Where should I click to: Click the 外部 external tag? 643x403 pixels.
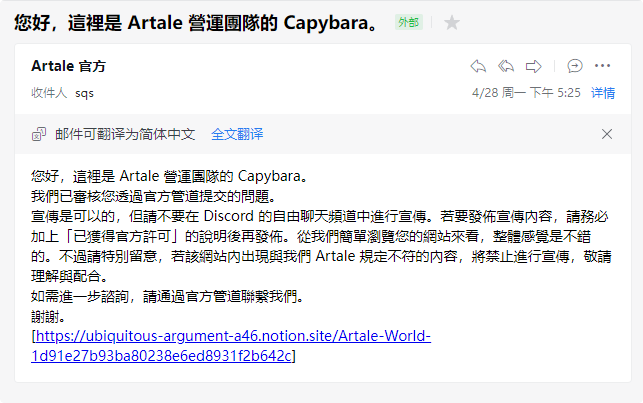click(408, 22)
